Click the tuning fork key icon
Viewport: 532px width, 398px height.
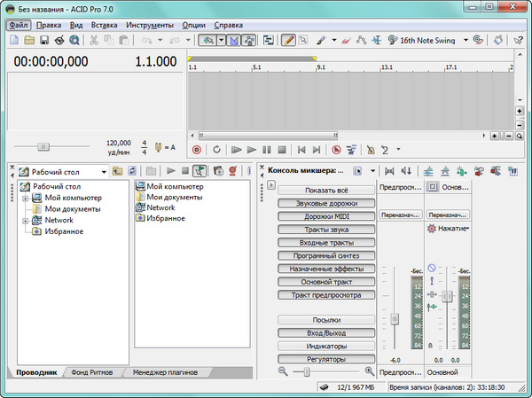click(x=160, y=146)
